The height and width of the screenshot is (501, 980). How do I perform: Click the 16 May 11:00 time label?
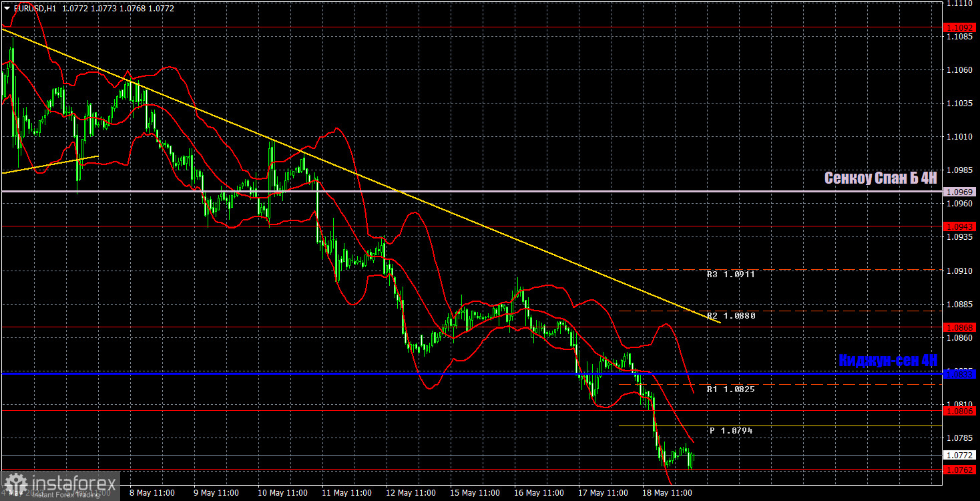[540, 493]
